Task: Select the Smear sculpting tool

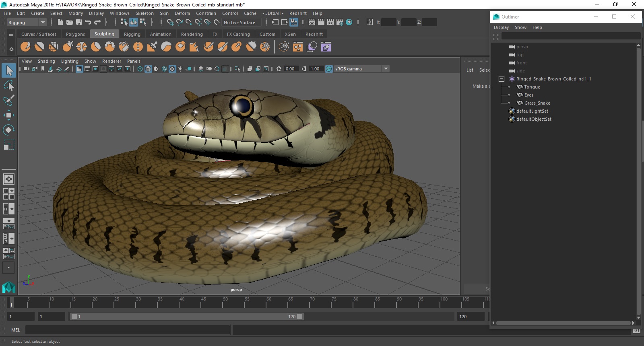Action: [x=223, y=47]
